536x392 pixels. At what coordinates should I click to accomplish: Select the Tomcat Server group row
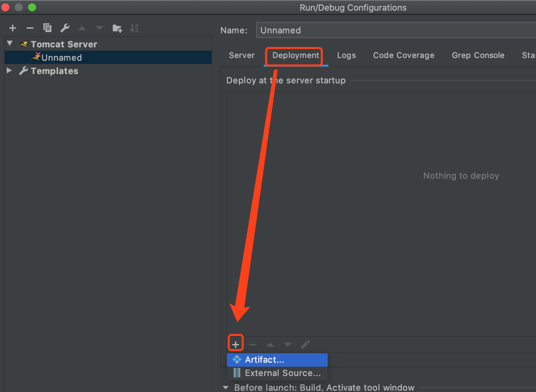pos(108,44)
